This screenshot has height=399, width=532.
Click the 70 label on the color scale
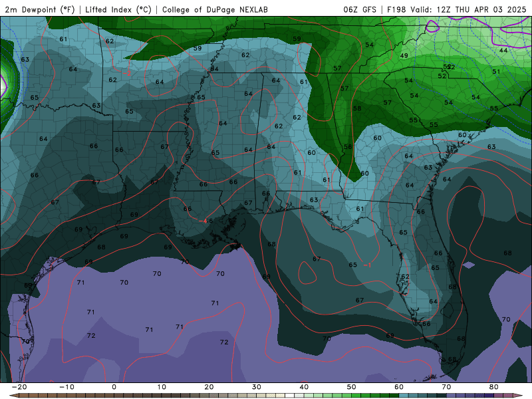coord(446,387)
